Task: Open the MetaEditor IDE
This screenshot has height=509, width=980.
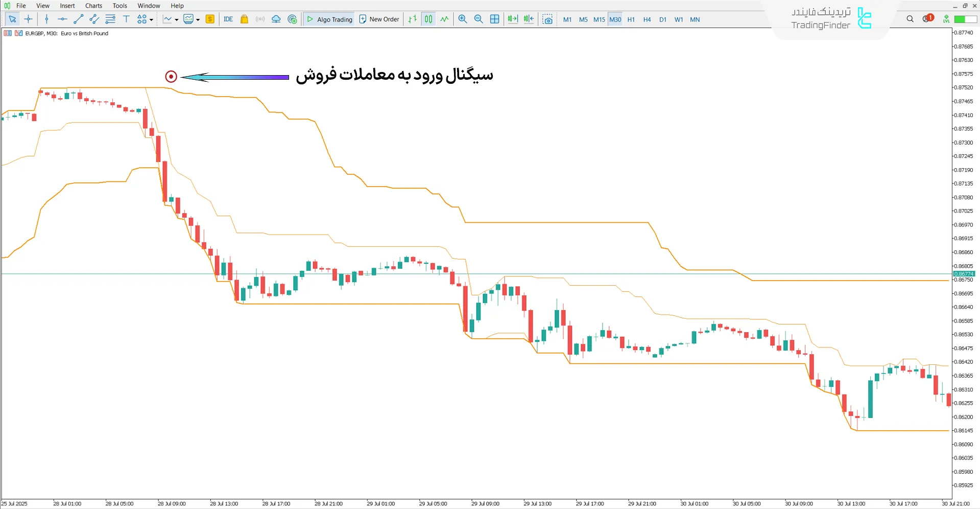Action: point(228,19)
